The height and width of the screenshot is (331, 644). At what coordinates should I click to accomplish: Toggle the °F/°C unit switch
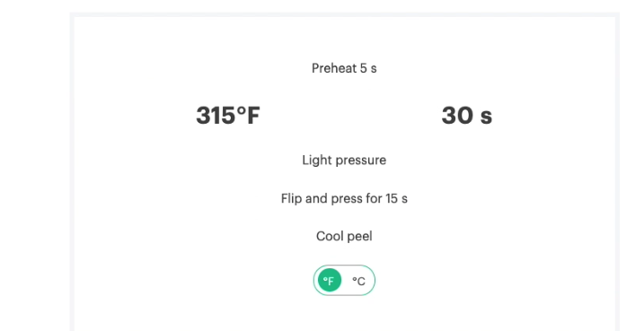[x=344, y=281]
